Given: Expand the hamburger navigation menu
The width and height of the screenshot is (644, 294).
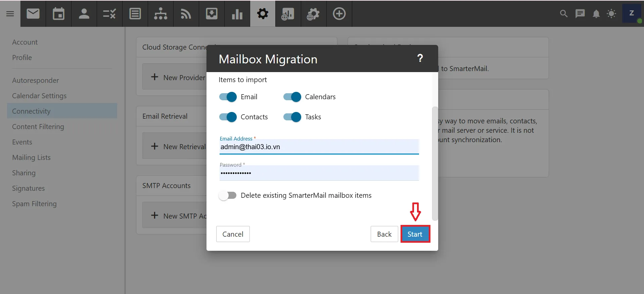Looking at the screenshot, I should (x=10, y=14).
